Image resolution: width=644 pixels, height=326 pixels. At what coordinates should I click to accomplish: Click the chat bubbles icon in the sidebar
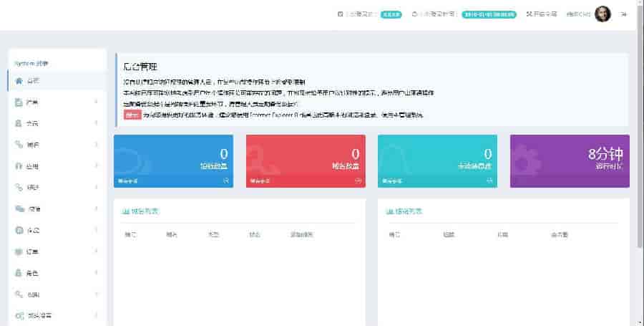19,209
